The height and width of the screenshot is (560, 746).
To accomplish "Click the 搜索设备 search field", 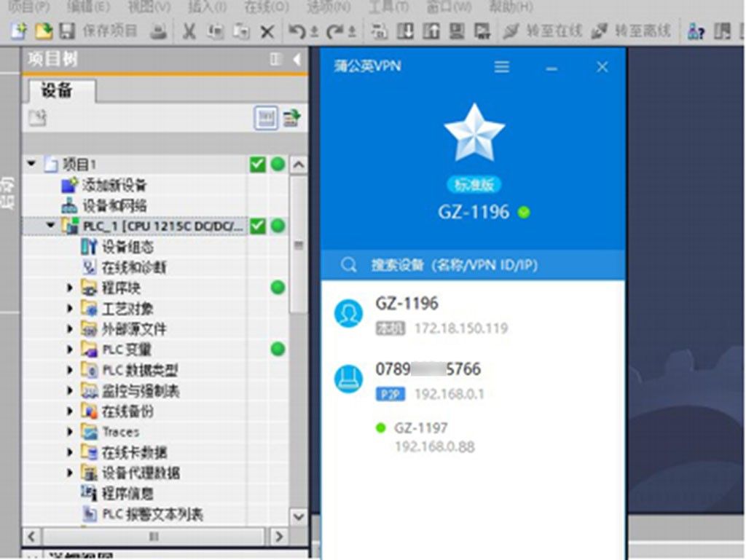I will [x=473, y=264].
